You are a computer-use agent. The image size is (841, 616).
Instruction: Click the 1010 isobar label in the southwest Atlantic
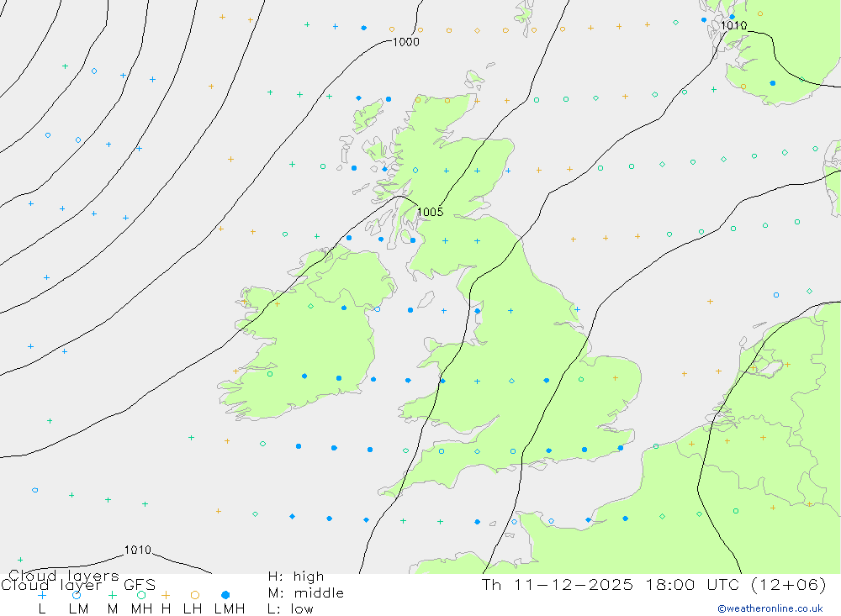tap(138, 550)
